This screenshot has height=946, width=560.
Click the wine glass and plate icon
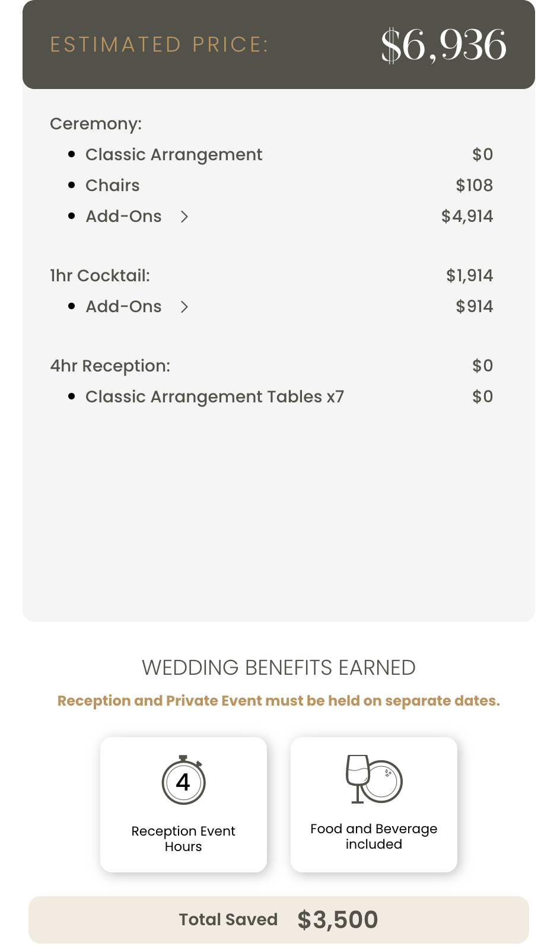click(374, 779)
